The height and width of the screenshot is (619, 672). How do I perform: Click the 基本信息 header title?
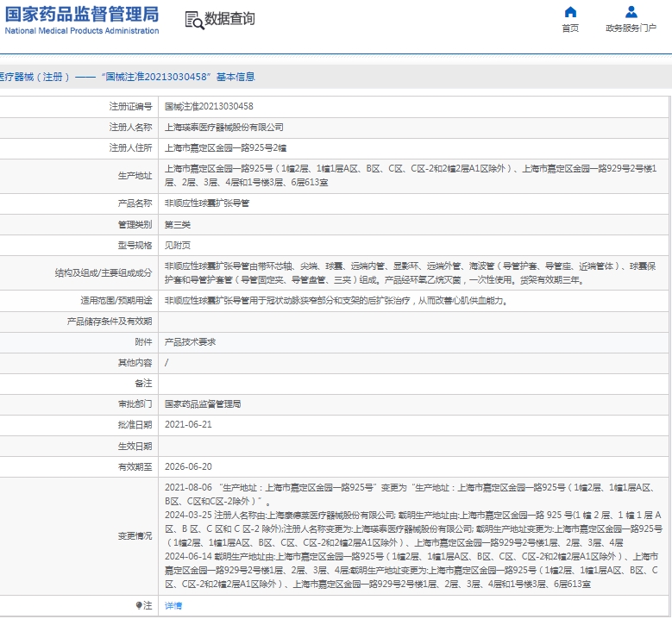pyautogui.click(x=236, y=77)
